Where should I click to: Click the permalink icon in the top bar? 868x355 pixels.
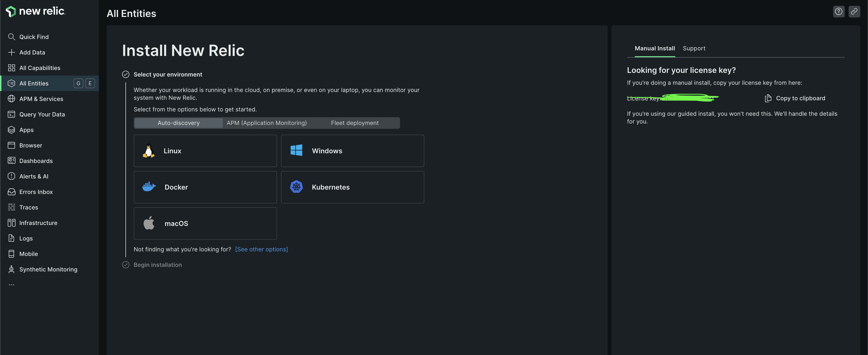[x=854, y=11]
